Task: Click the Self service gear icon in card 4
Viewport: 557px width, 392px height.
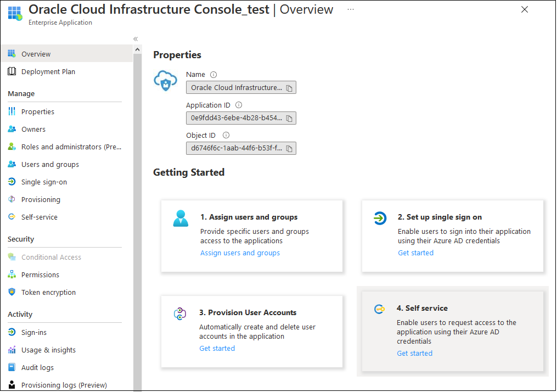Action: pos(380,309)
